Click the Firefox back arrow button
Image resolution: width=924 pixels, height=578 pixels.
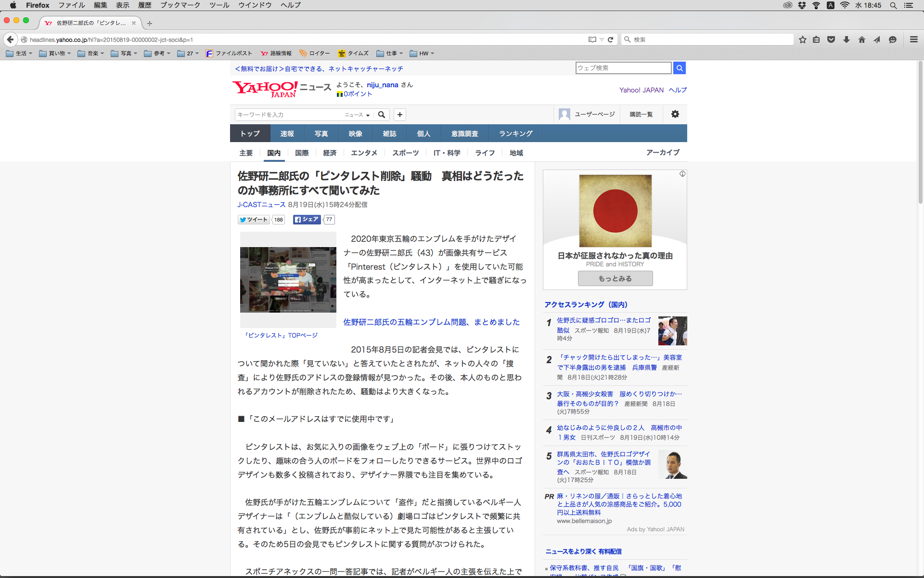(x=10, y=39)
